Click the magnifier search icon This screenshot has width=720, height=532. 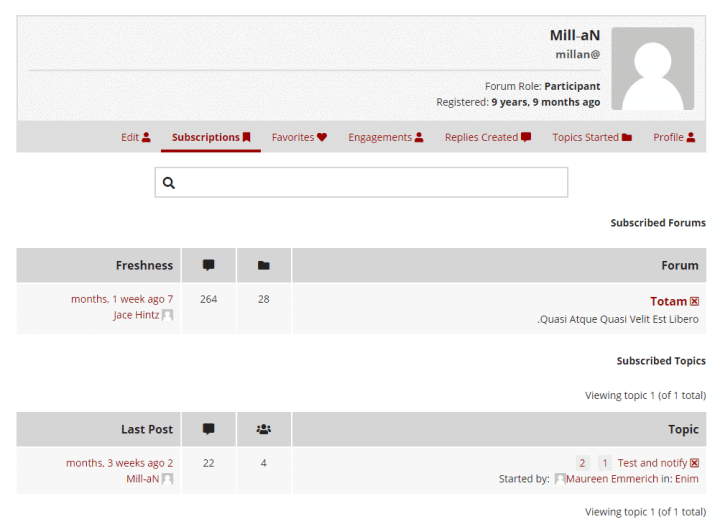169,183
